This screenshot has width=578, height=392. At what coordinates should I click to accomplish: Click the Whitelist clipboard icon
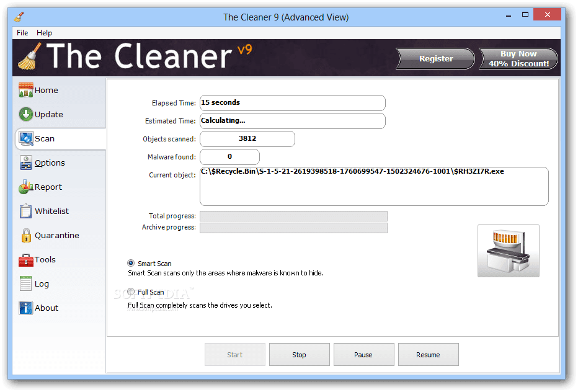pyautogui.click(x=26, y=212)
